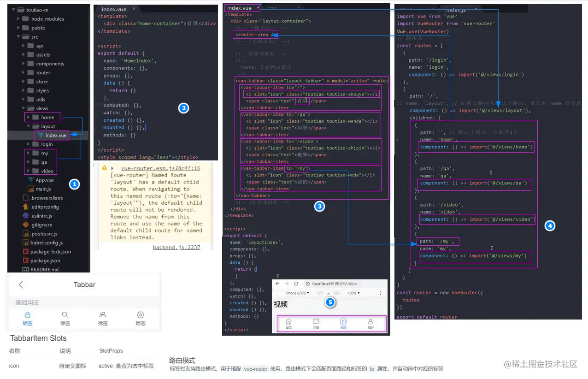
Task: Open .eslintrc.js in the file tree
Action: click(37, 216)
